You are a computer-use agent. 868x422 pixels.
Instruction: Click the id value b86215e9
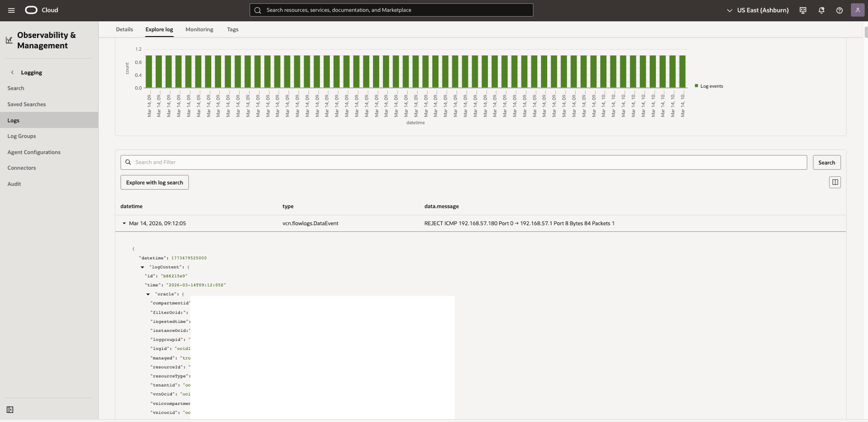174,276
